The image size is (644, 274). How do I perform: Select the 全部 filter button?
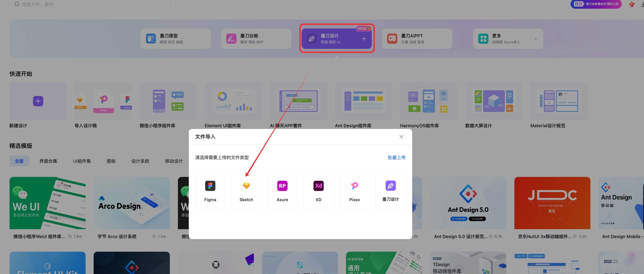19,161
